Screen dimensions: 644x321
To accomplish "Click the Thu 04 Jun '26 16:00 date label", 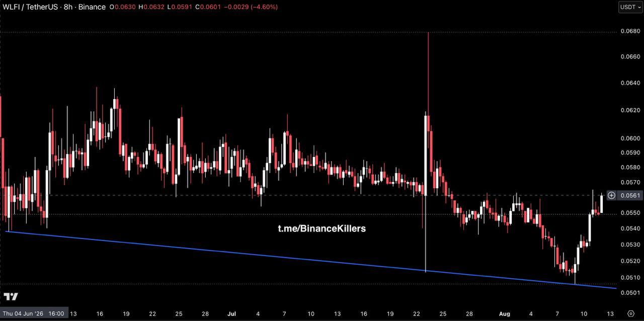I will tap(33, 313).
